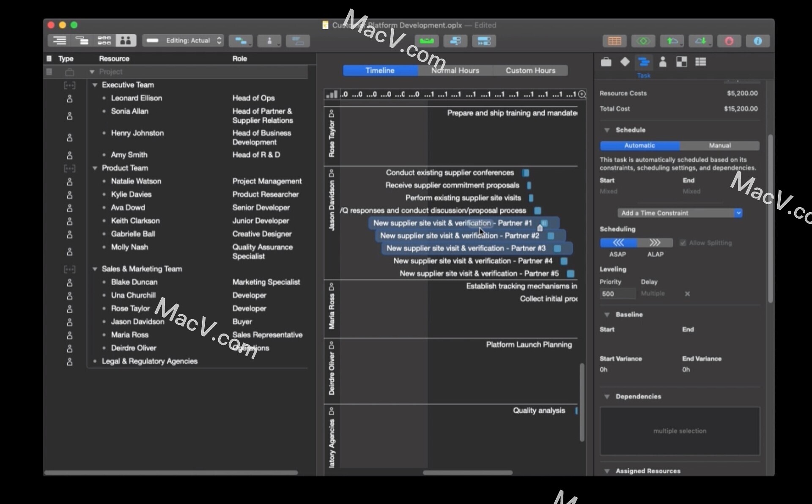Clear the leveling delay with the X
The width and height of the screenshot is (812, 504).
coord(688,293)
